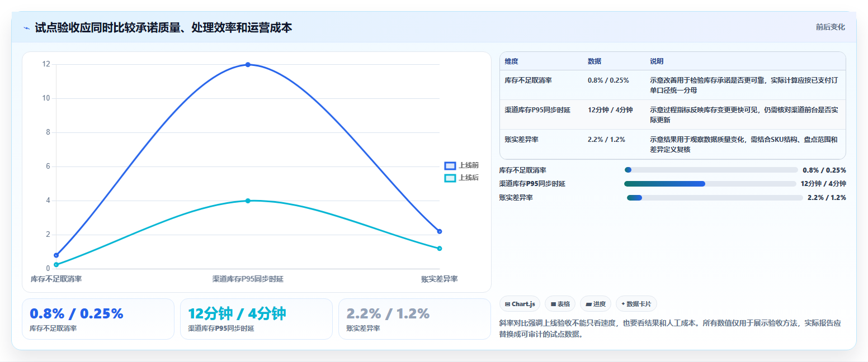Click the 数据 table column header

point(595,61)
